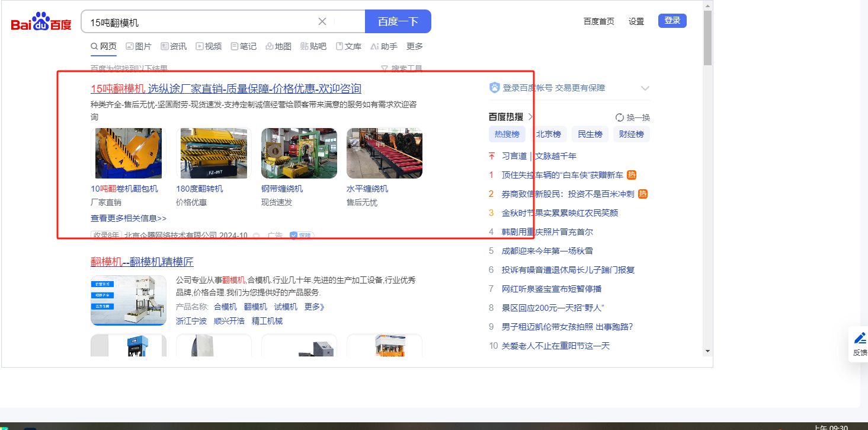Open hot search 顶住失控车辆的"白车侠"获赠新车
The image size is (868, 430).
562,175
